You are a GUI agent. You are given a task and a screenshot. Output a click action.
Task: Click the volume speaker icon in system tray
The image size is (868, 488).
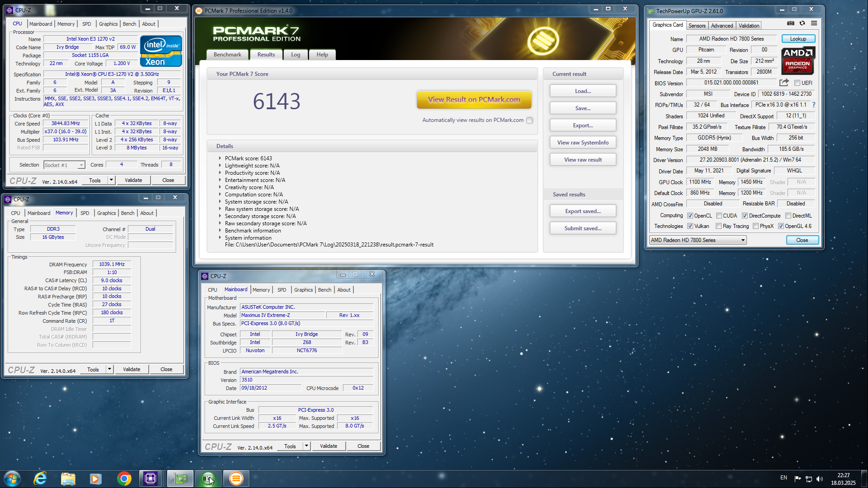pos(820,479)
